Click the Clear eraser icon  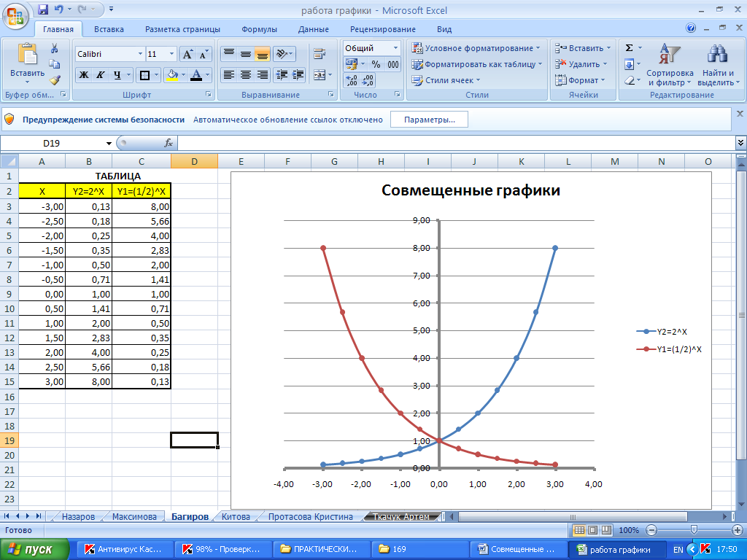coord(630,80)
